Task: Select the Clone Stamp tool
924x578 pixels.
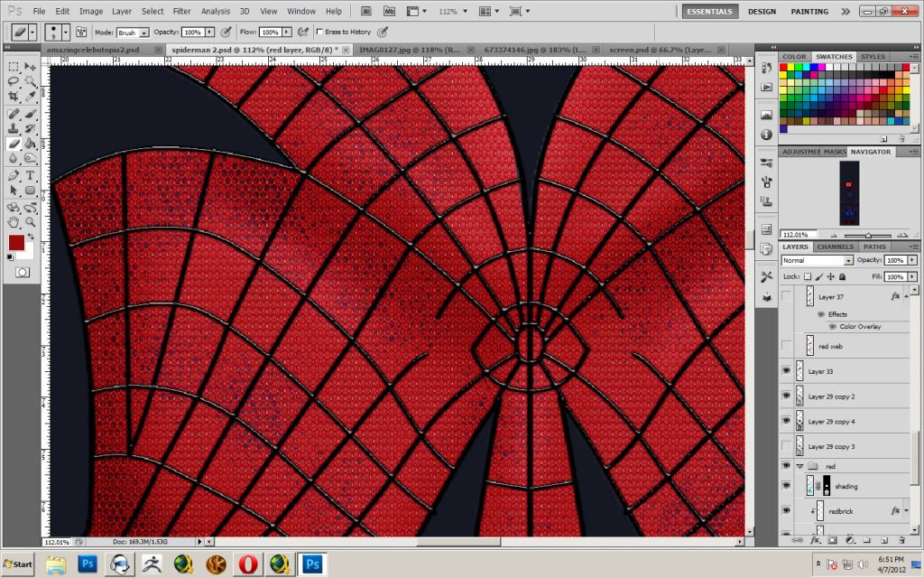Action: pos(13,128)
